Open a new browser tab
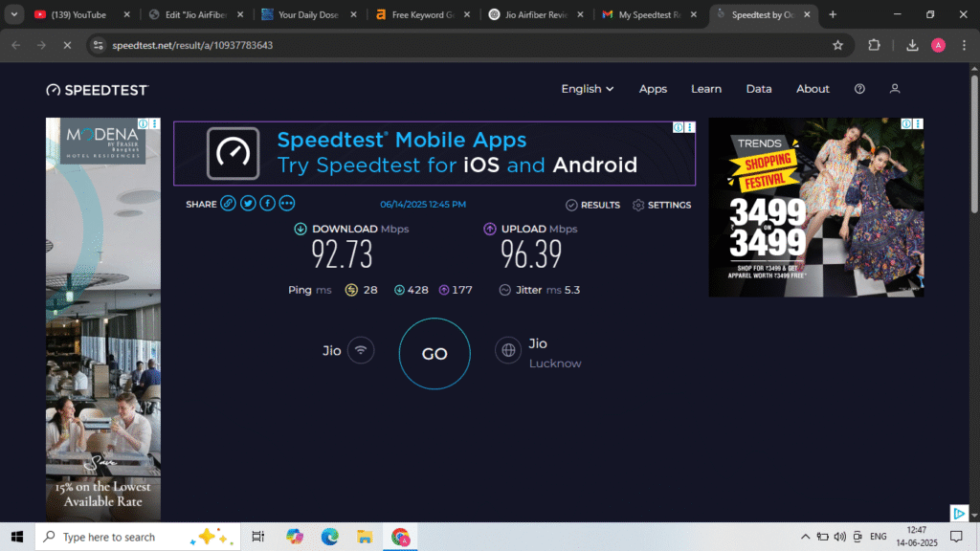Screen dimensions: 980x551 pos(833,14)
